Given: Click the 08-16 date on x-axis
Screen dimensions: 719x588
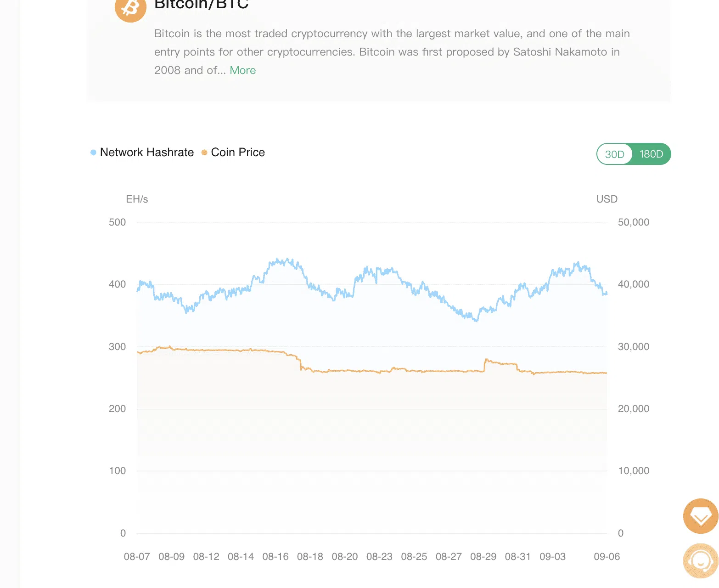Looking at the screenshot, I should coord(275,557).
